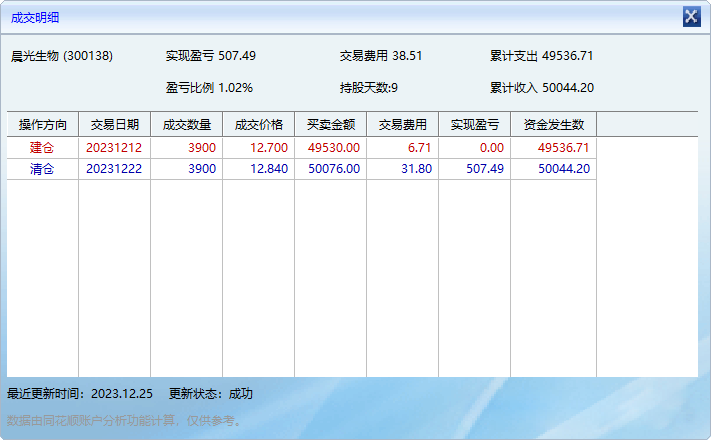
Task: Click the 成交数量 column header
Action: point(186,125)
